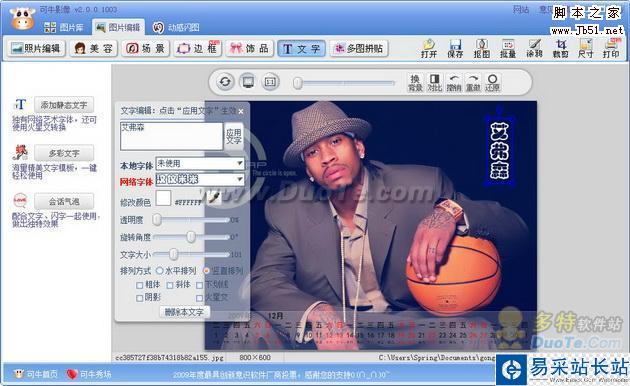Close the 文字编辑 text editing panel
630x386 pixels.
point(241,111)
